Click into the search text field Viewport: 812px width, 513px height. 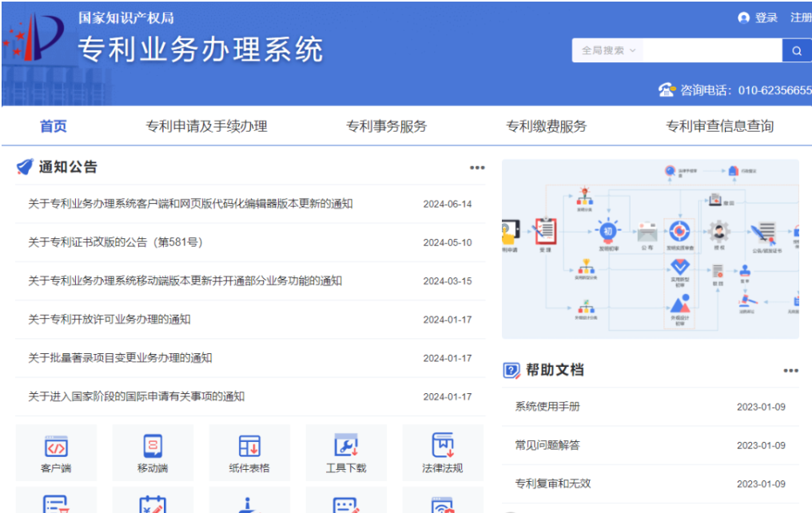[x=711, y=50]
